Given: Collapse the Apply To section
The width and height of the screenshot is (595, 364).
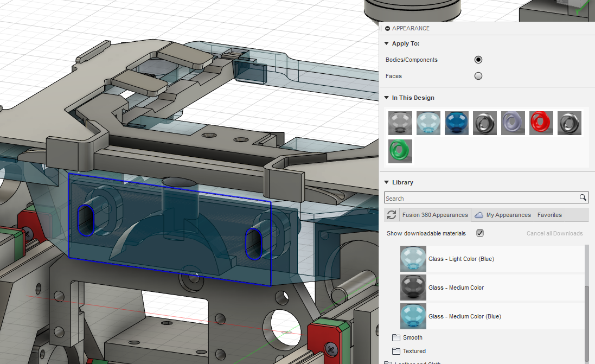Looking at the screenshot, I should [x=386, y=43].
